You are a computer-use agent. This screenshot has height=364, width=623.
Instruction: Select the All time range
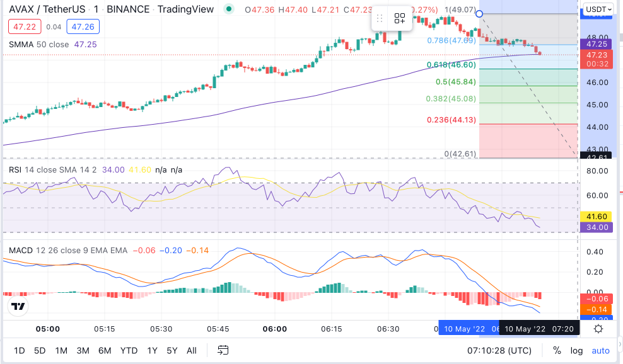[x=192, y=351]
